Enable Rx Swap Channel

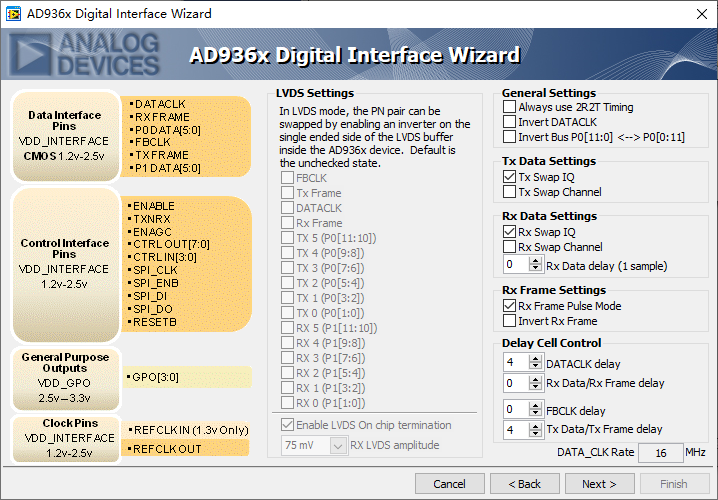509,247
